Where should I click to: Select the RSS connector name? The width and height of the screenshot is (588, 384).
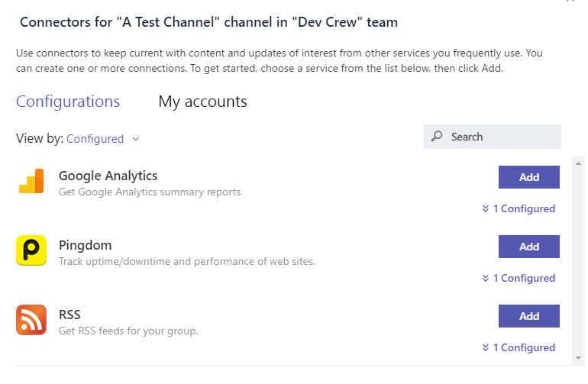pos(69,315)
